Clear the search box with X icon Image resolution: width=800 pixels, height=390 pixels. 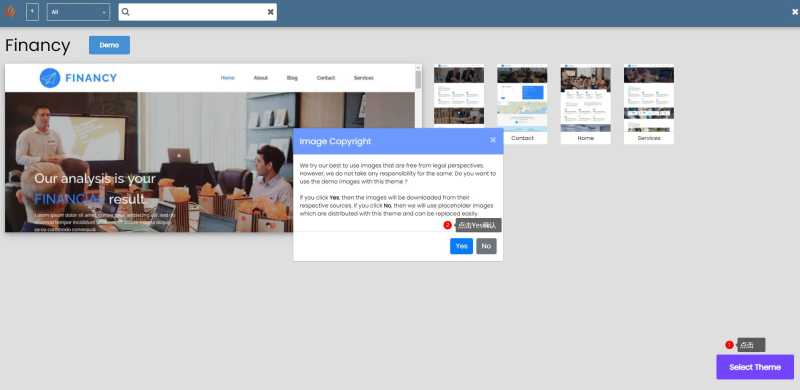point(270,12)
